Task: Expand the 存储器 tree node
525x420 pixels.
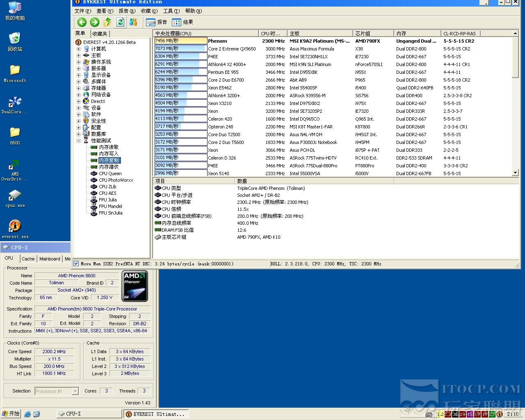Action: click(x=78, y=88)
